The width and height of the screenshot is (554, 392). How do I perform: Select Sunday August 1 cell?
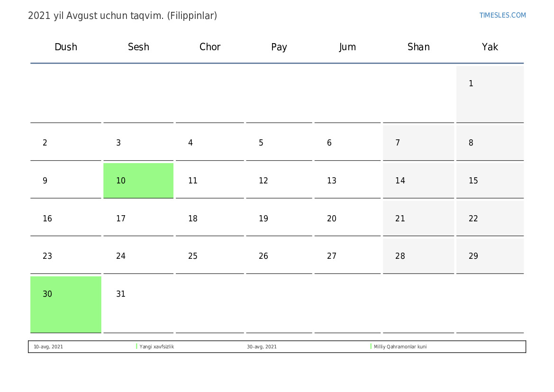click(x=490, y=94)
